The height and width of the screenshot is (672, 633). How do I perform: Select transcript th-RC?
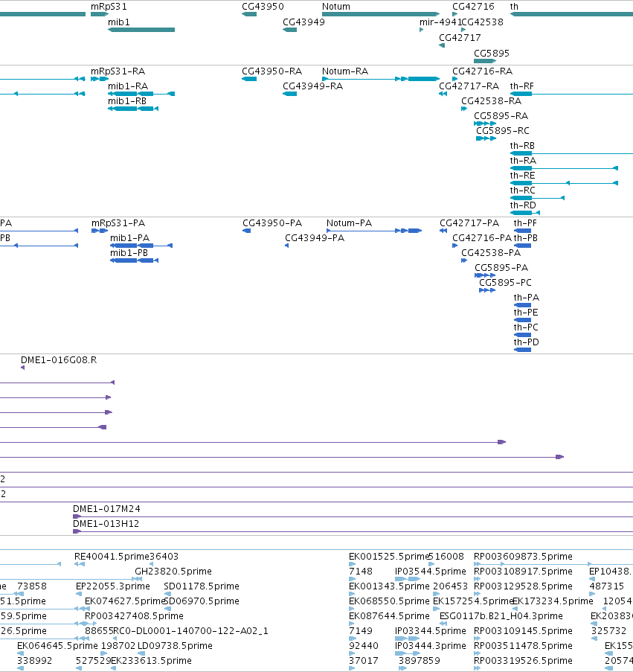click(x=538, y=197)
